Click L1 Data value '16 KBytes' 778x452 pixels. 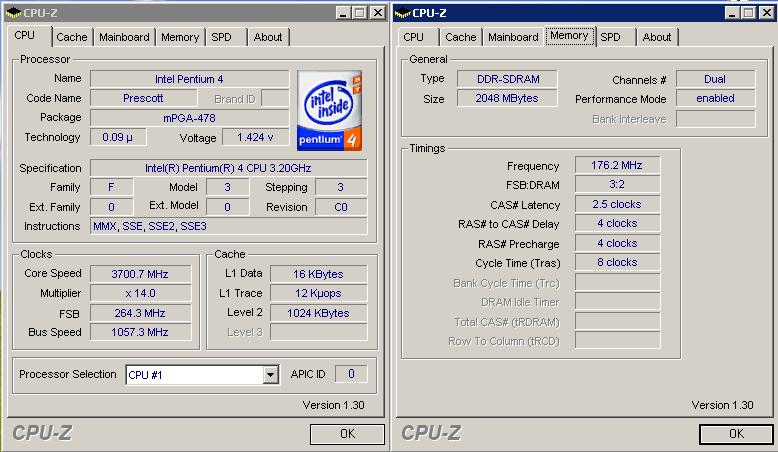click(319, 274)
